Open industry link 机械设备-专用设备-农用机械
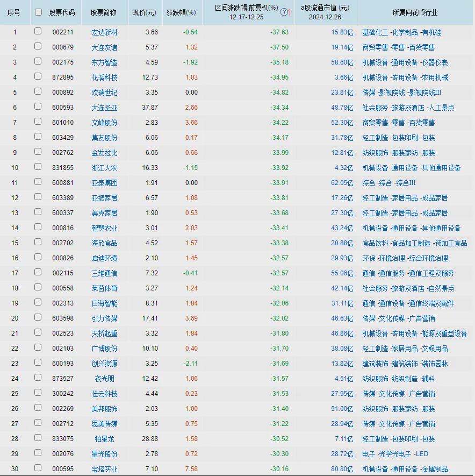This screenshot has height=476, width=475. click(405, 77)
